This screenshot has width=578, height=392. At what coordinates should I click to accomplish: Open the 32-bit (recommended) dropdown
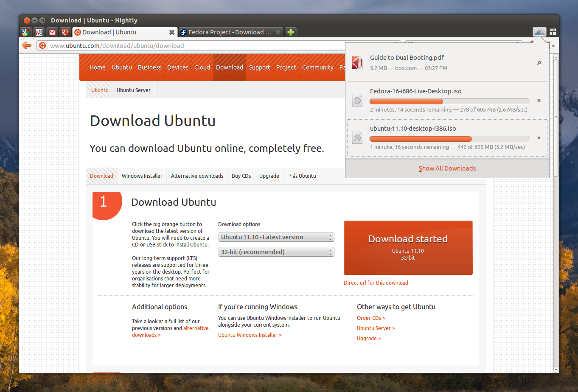click(x=276, y=252)
